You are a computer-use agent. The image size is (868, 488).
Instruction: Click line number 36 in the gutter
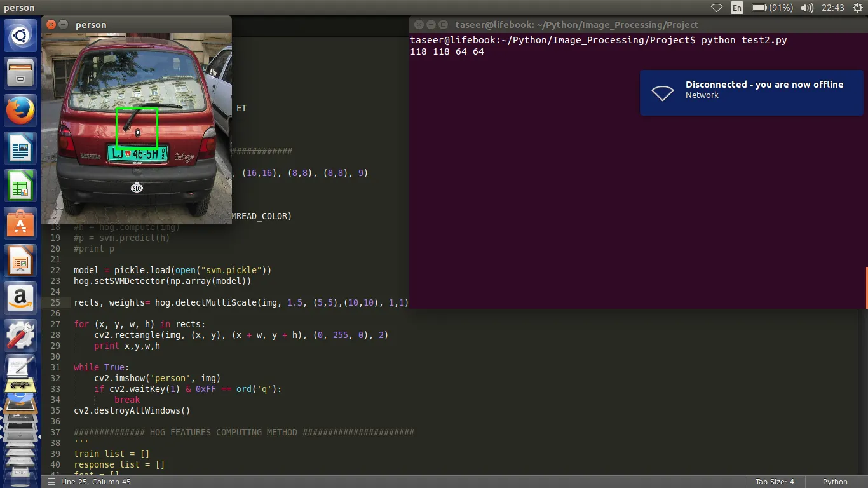(55, 421)
